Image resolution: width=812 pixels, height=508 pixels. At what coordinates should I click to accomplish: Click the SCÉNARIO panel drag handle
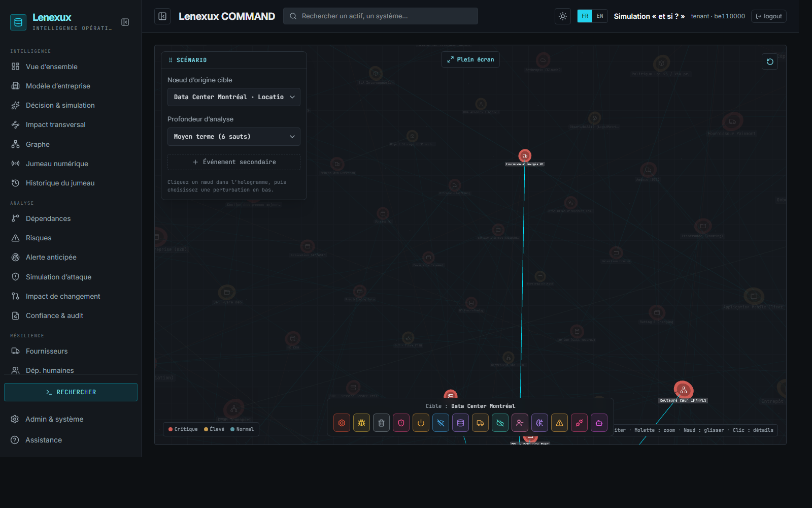(171, 60)
